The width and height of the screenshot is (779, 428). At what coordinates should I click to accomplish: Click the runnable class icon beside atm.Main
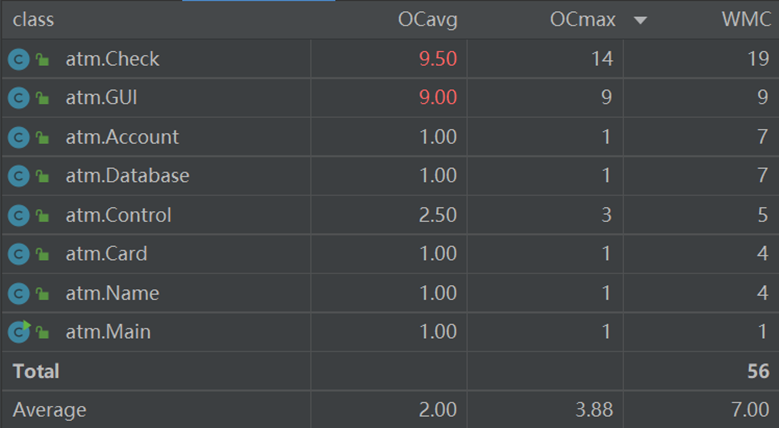pos(18,331)
